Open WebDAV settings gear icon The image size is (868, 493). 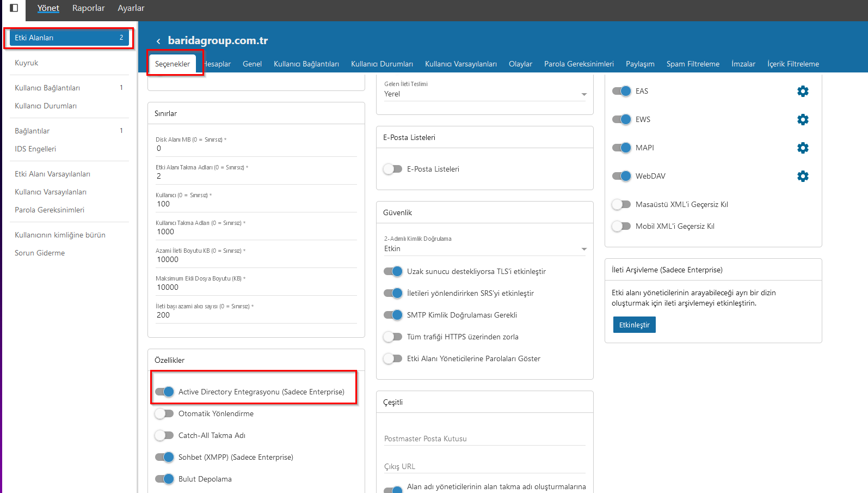point(802,176)
